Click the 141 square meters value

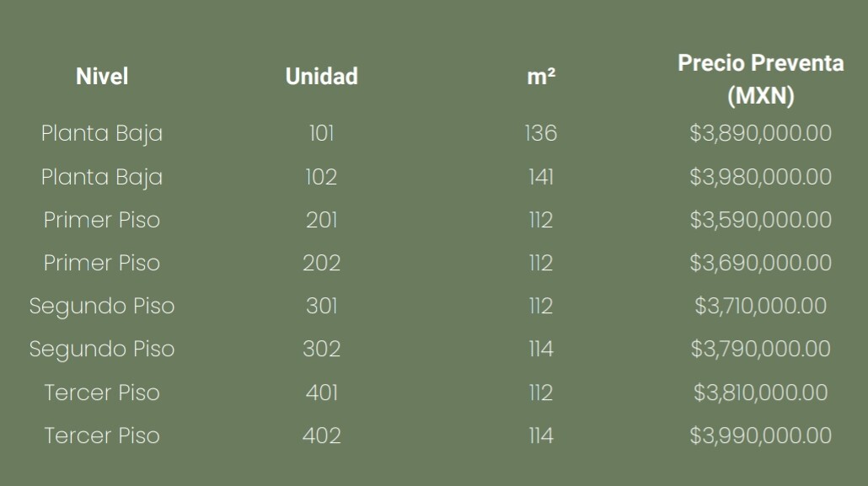[x=541, y=177]
